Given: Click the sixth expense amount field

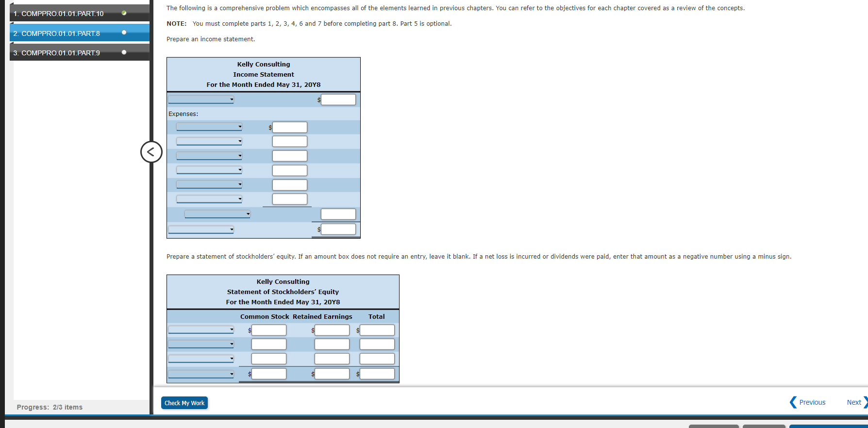Looking at the screenshot, I should pyautogui.click(x=290, y=199).
